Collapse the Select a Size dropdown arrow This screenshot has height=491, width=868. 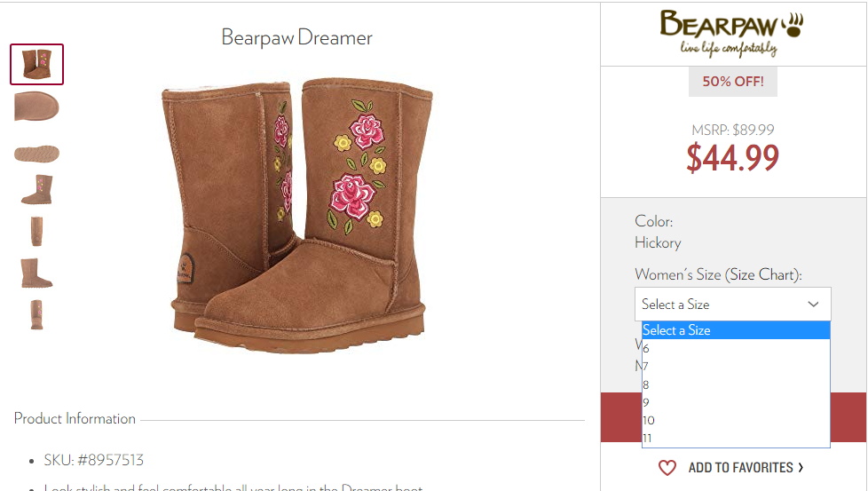coord(813,304)
